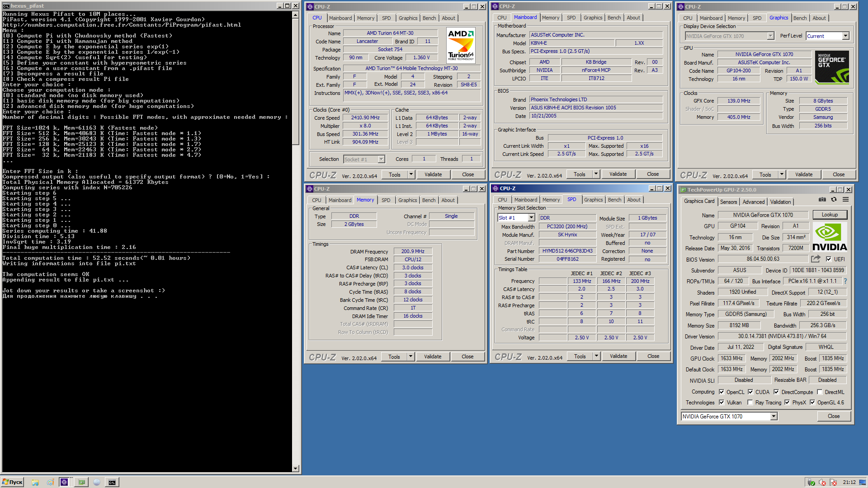Viewport: 868px width, 488px height.
Task: Click the GPU-Z refresh icon
Action: coord(834,200)
